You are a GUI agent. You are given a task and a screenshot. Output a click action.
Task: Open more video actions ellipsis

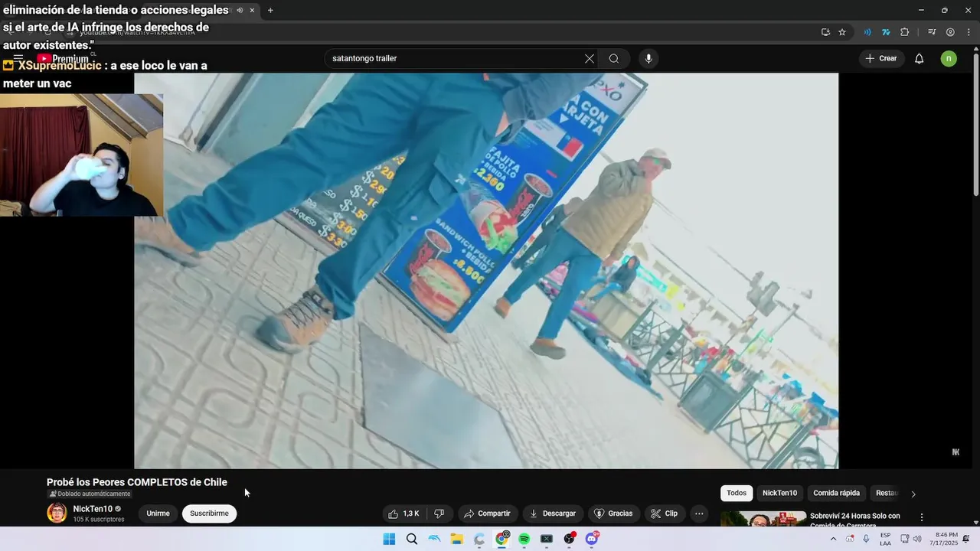pos(699,514)
